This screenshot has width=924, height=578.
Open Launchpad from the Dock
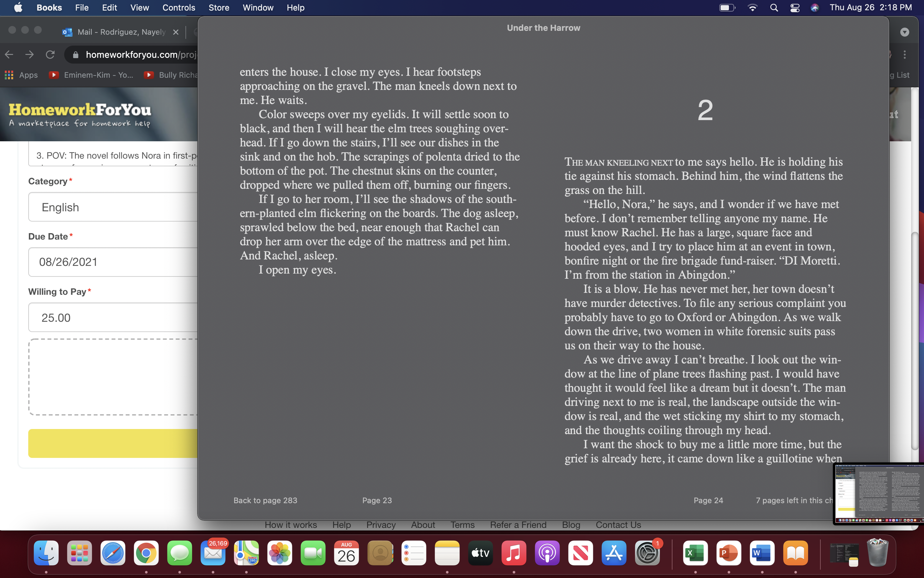[x=80, y=553]
